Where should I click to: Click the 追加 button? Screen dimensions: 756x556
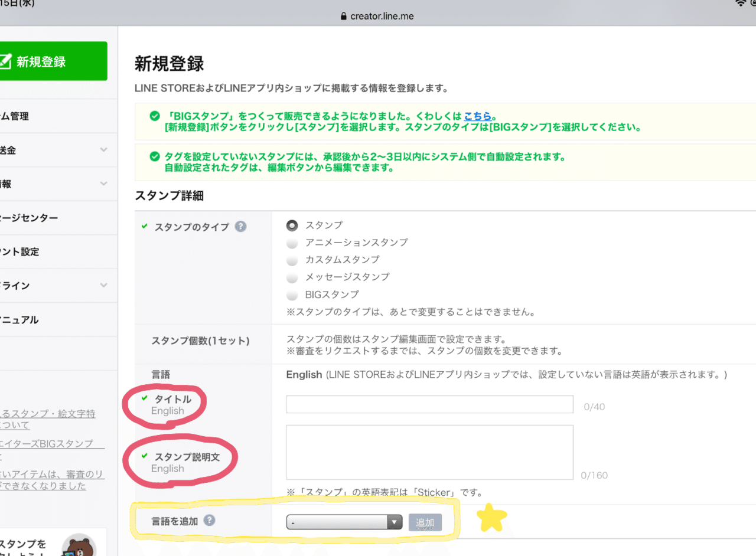point(425,522)
